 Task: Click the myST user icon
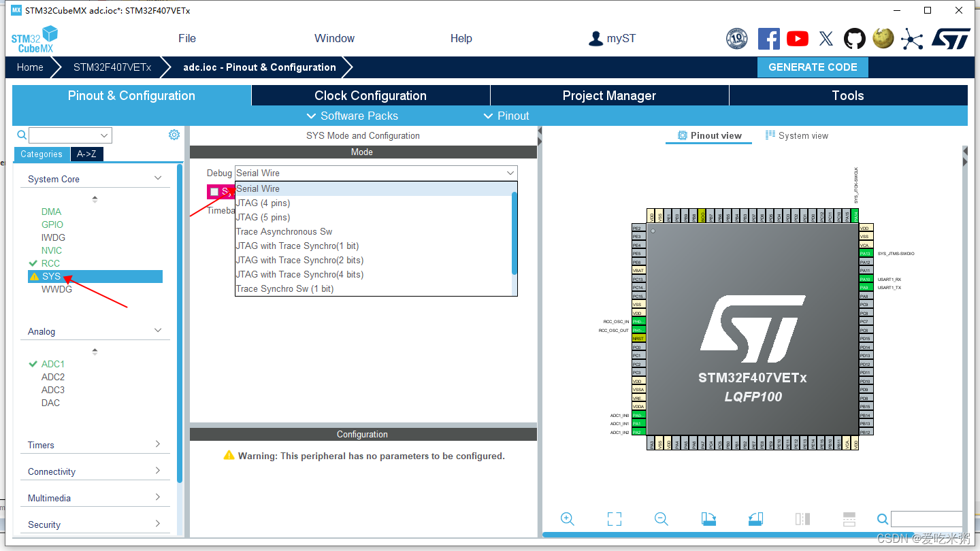[x=596, y=39]
